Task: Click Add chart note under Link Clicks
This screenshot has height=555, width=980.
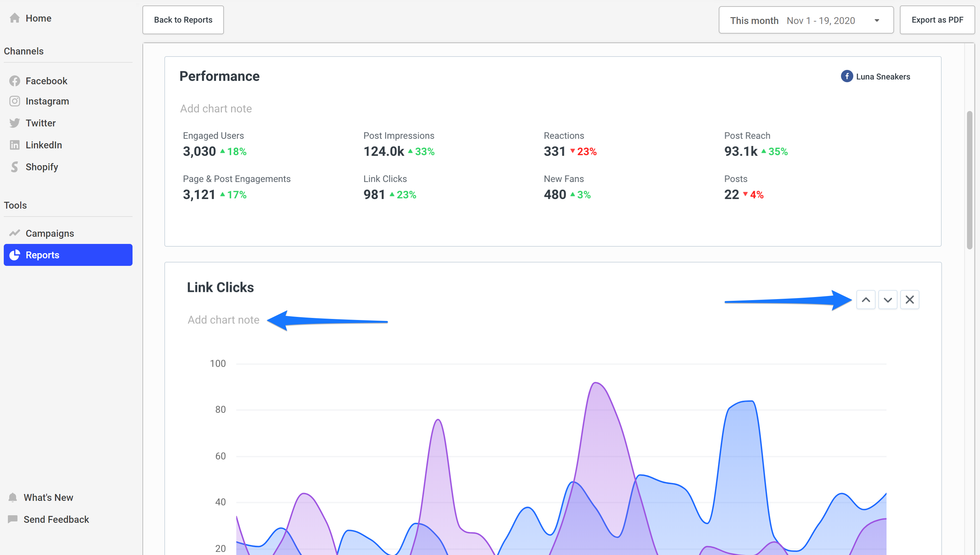Action: coord(223,320)
